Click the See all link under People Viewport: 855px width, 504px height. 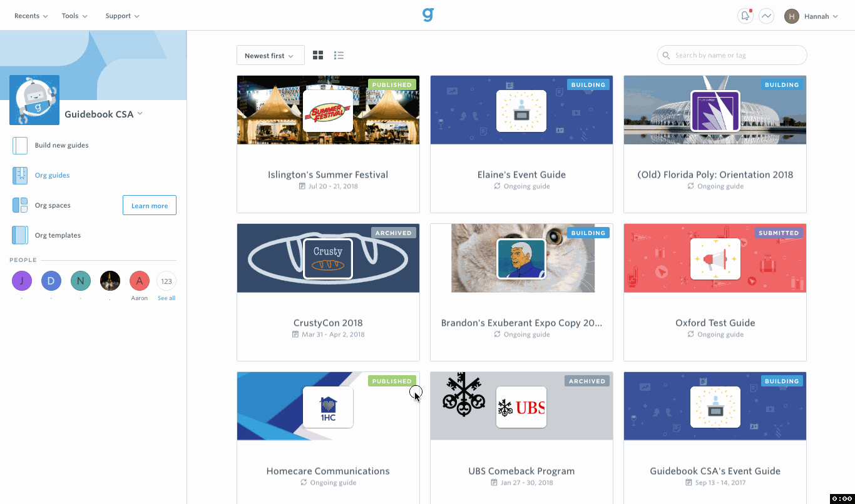[166, 298]
